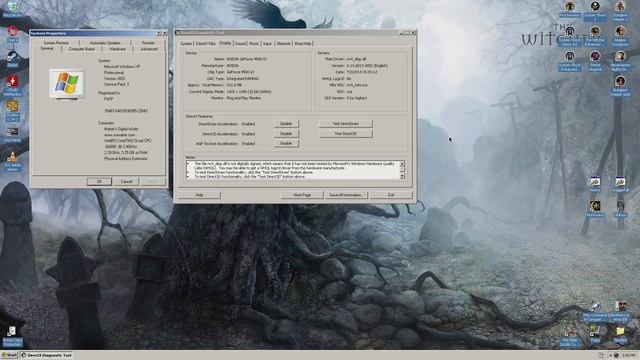640x360 pixels.
Task: Switch to the System tab in DirectX Diagnostic Tool
Action: coord(186,43)
